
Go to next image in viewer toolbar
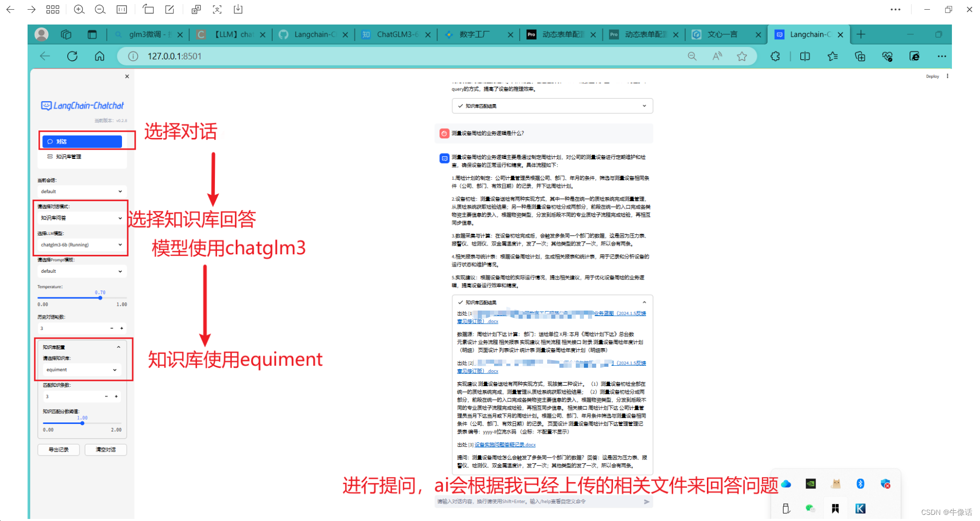(x=31, y=9)
